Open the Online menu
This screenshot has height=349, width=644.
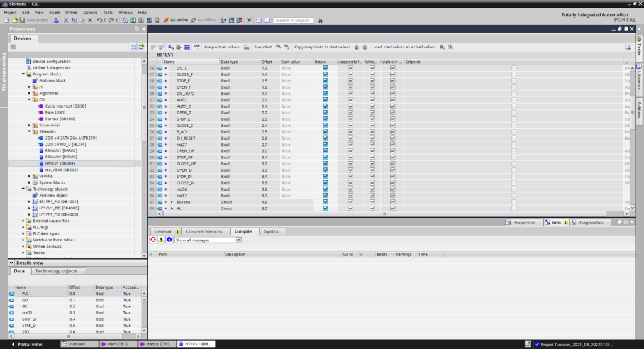71,13
